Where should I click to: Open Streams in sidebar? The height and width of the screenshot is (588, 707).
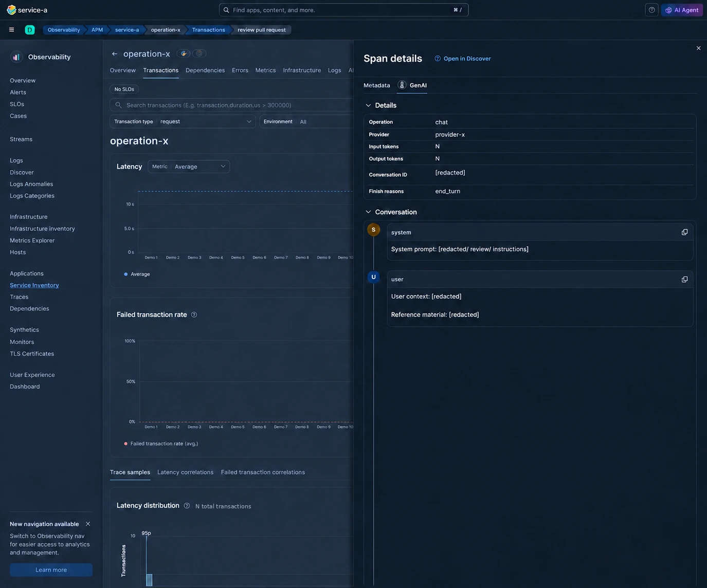tap(21, 139)
